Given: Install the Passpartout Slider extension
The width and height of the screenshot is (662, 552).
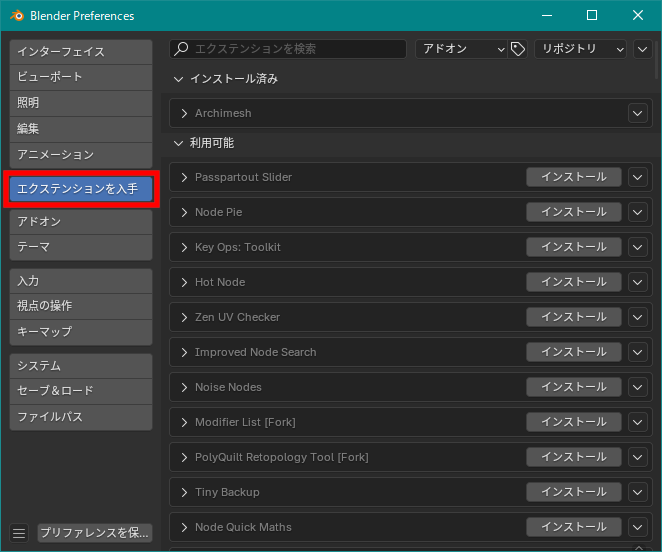Looking at the screenshot, I should pyautogui.click(x=574, y=177).
